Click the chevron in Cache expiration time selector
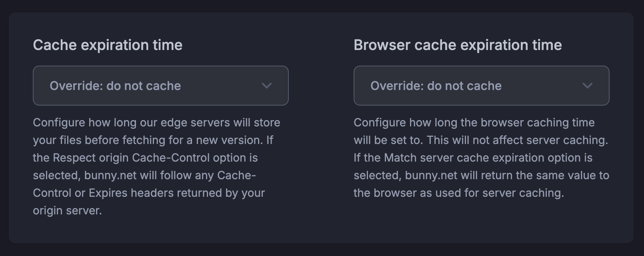 click(x=266, y=86)
